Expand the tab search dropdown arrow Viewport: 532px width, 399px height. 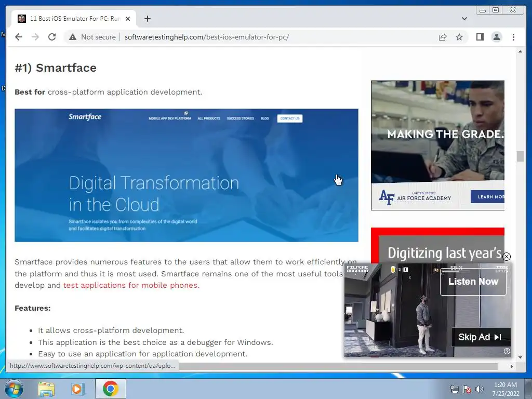[464, 19]
